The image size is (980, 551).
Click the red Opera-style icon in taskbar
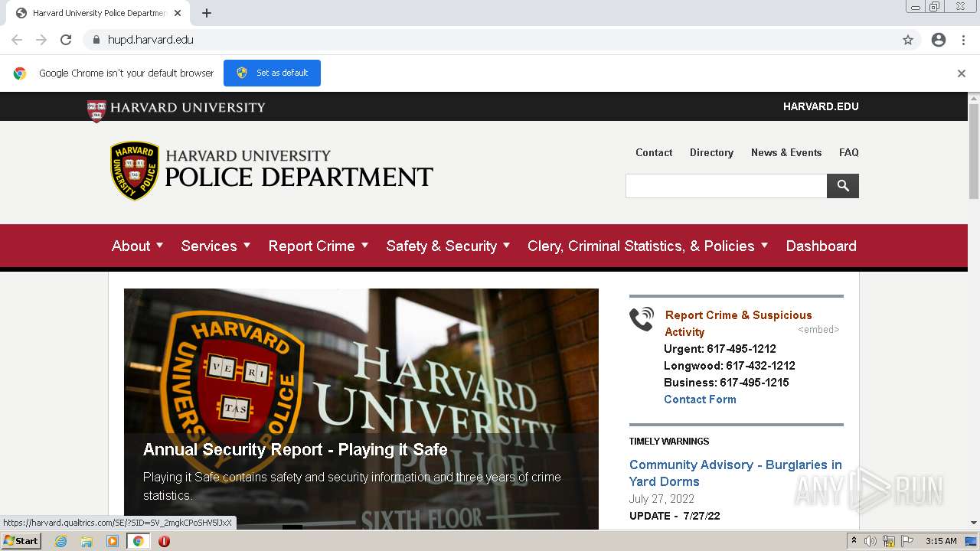coord(164,541)
